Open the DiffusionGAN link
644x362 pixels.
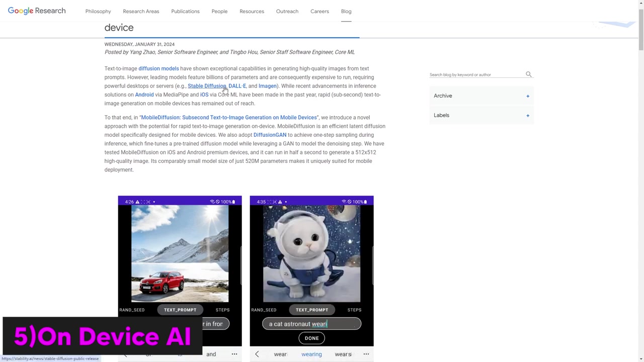(x=270, y=135)
